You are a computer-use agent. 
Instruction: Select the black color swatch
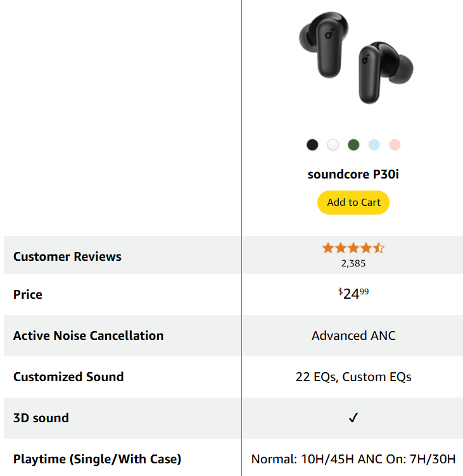[312, 145]
